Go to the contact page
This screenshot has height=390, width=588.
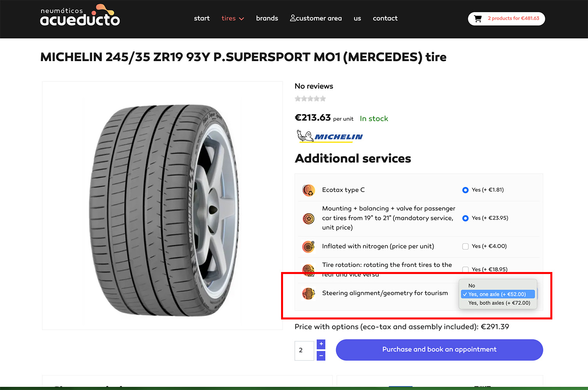pos(385,18)
